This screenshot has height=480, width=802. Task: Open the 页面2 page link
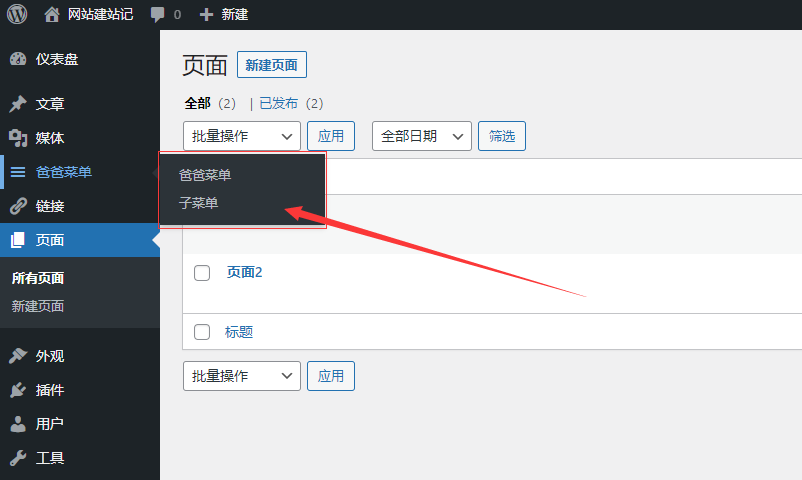tap(244, 272)
